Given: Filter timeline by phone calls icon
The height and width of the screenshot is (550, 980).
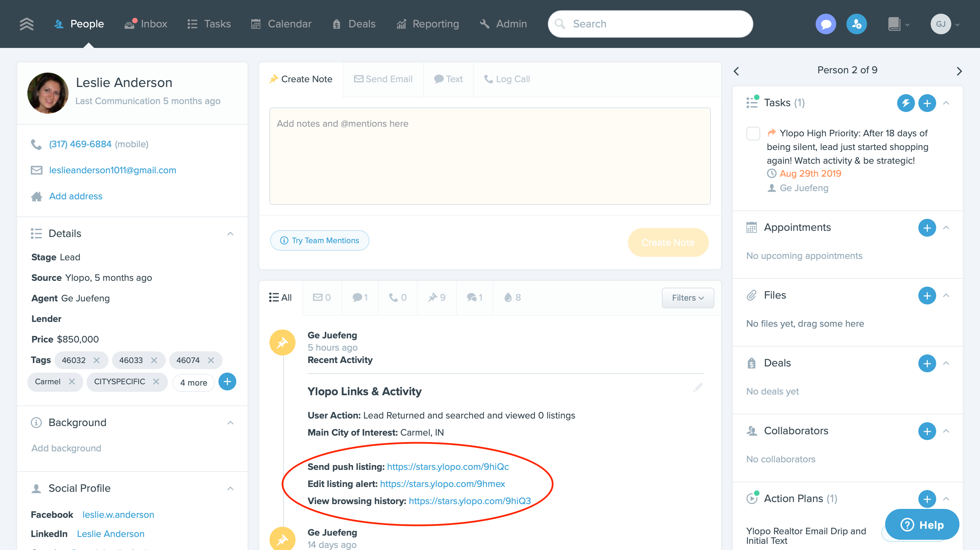Looking at the screenshot, I should click(398, 298).
